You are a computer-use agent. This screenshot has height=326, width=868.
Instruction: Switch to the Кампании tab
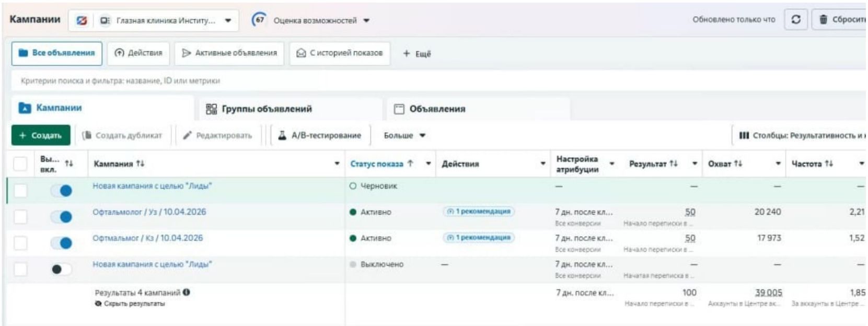tap(103, 108)
